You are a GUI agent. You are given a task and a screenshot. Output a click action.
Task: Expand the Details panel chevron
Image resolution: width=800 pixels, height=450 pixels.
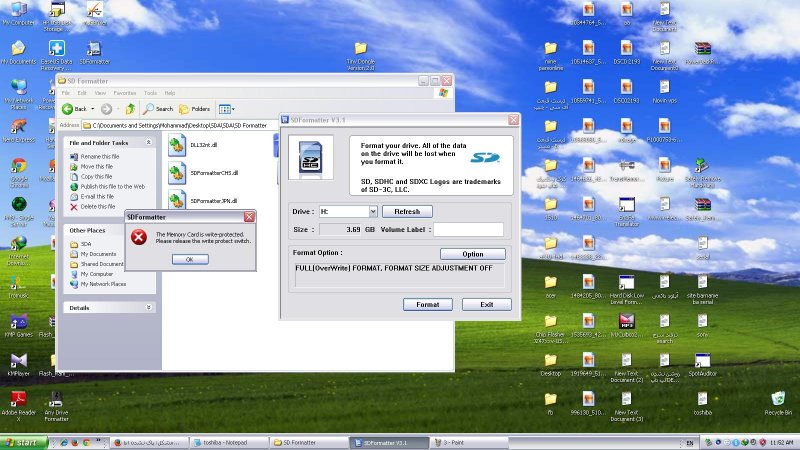click(x=148, y=307)
